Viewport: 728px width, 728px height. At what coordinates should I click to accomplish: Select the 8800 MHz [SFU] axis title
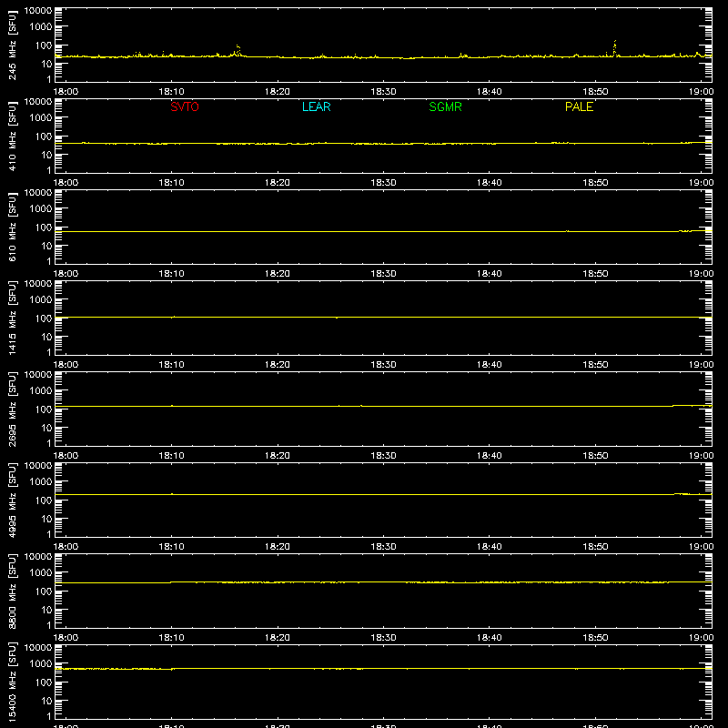pyautogui.click(x=12, y=591)
